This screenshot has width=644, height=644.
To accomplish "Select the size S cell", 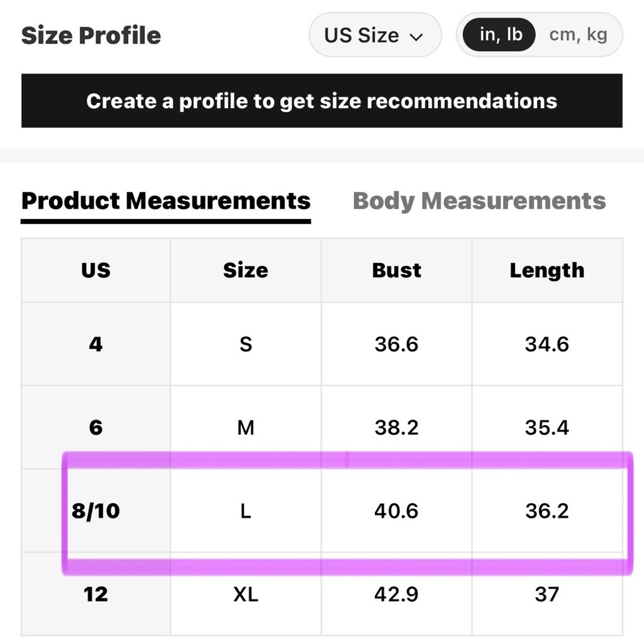I will coord(245,344).
